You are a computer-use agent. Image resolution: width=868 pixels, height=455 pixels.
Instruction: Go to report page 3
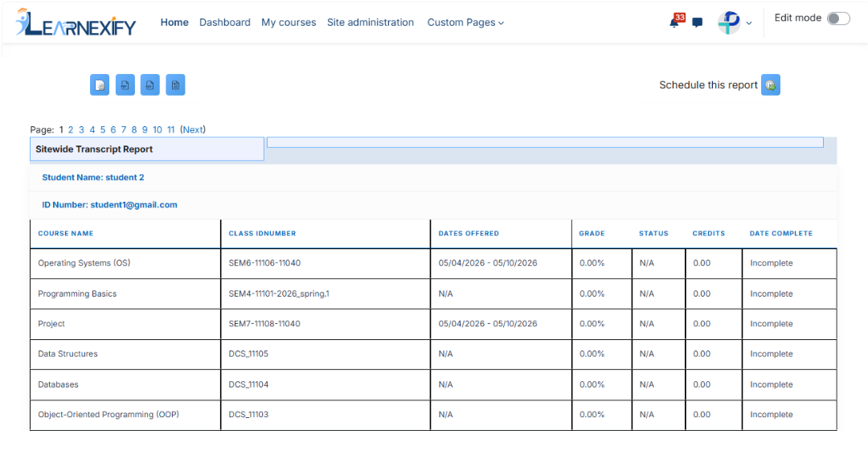tap(81, 129)
